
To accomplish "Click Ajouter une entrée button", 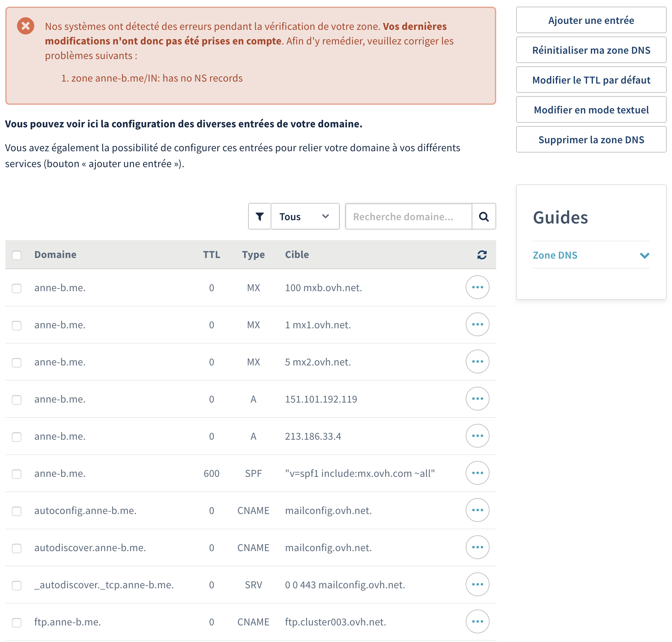I will [591, 20].
